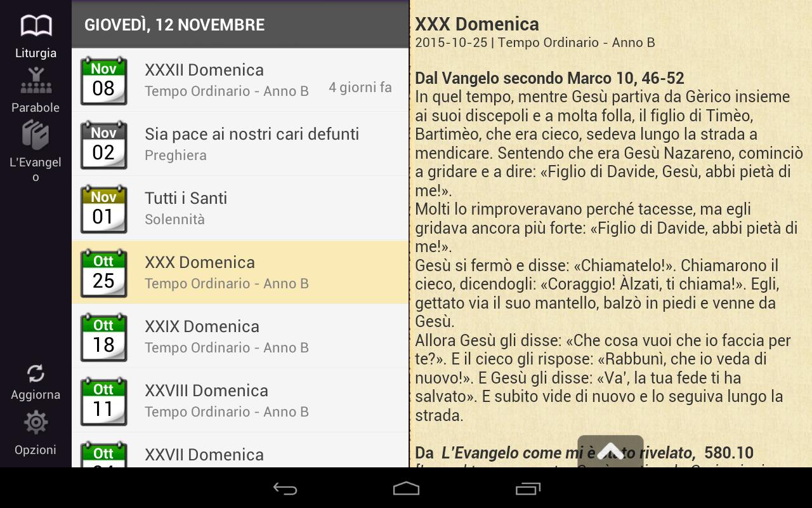Image resolution: width=812 pixels, height=508 pixels.
Task: Select the XXXII Domenica entry
Action: pyautogui.click(x=240, y=80)
